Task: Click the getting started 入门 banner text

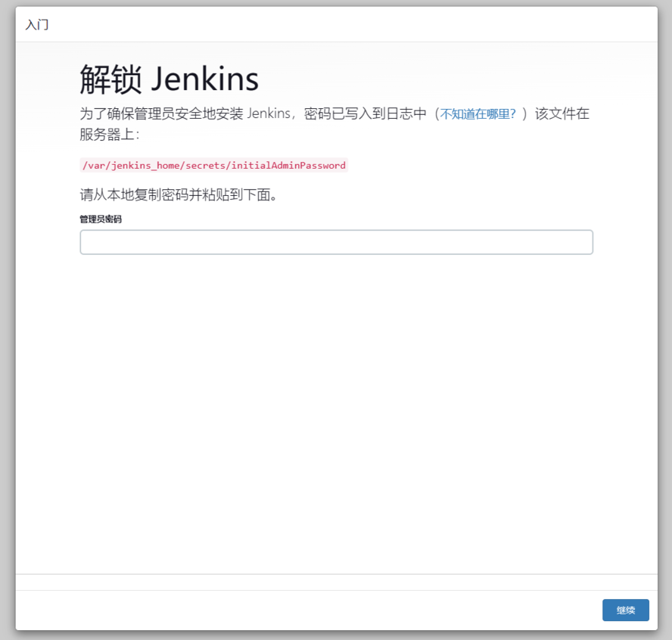Action: point(35,24)
